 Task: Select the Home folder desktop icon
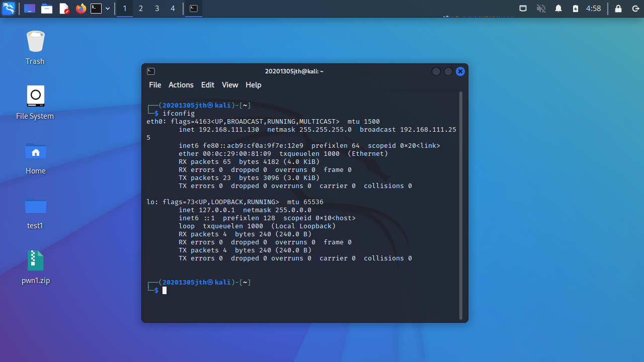click(x=35, y=157)
